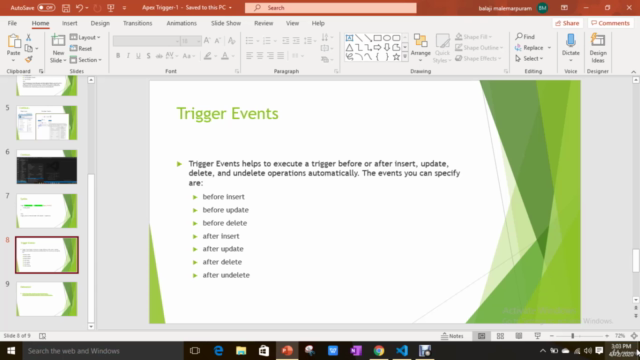
Task: Select the text box shape tool
Action: point(349,38)
